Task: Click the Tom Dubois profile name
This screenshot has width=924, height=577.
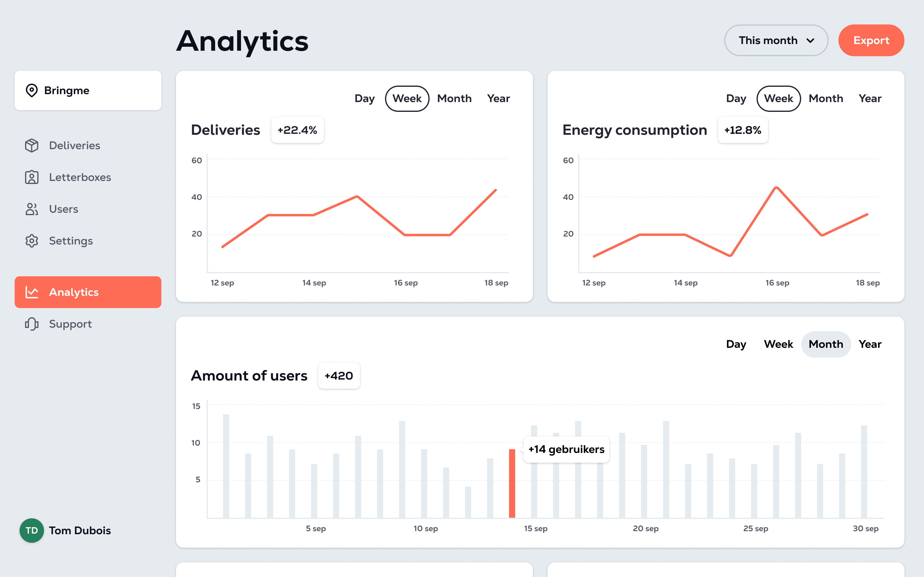Action: pyautogui.click(x=80, y=531)
